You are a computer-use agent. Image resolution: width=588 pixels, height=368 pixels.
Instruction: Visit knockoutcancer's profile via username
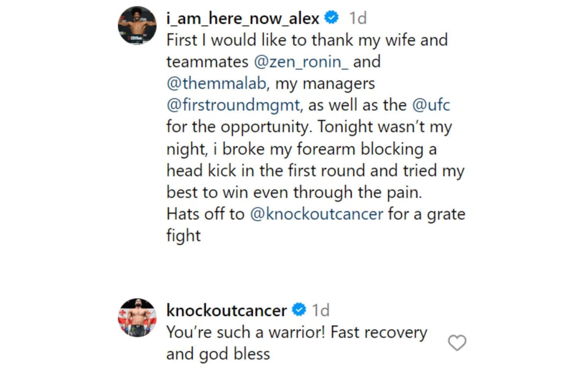pos(226,310)
